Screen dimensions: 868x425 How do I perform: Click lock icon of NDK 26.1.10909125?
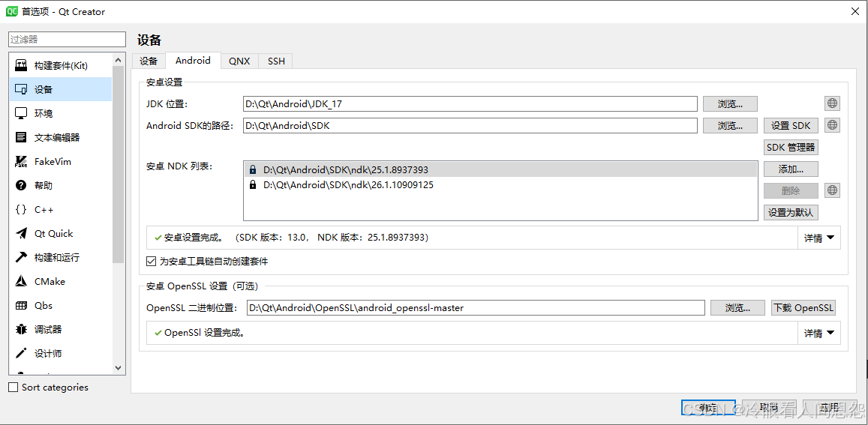point(252,185)
